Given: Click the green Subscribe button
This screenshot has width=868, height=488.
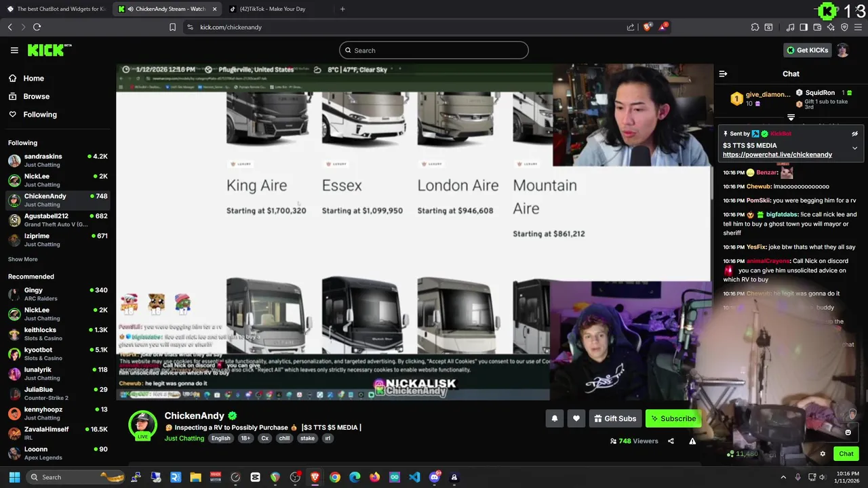Looking at the screenshot, I should [673, 419].
